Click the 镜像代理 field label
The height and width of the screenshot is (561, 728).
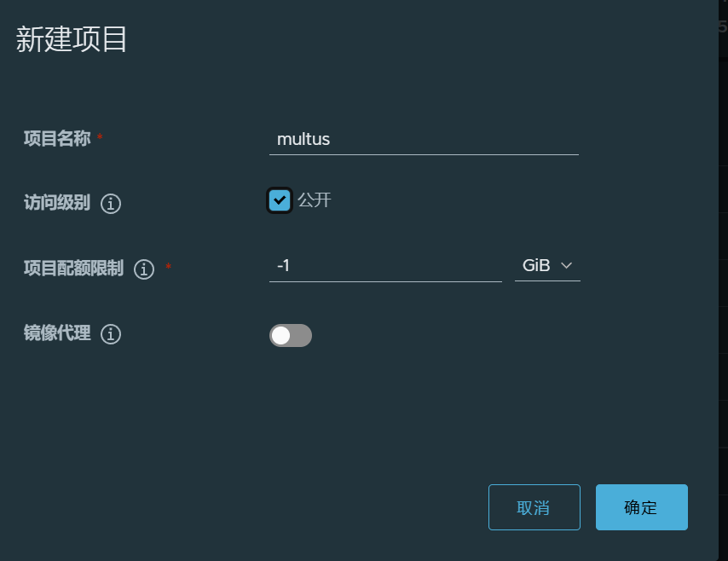click(x=57, y=333)
